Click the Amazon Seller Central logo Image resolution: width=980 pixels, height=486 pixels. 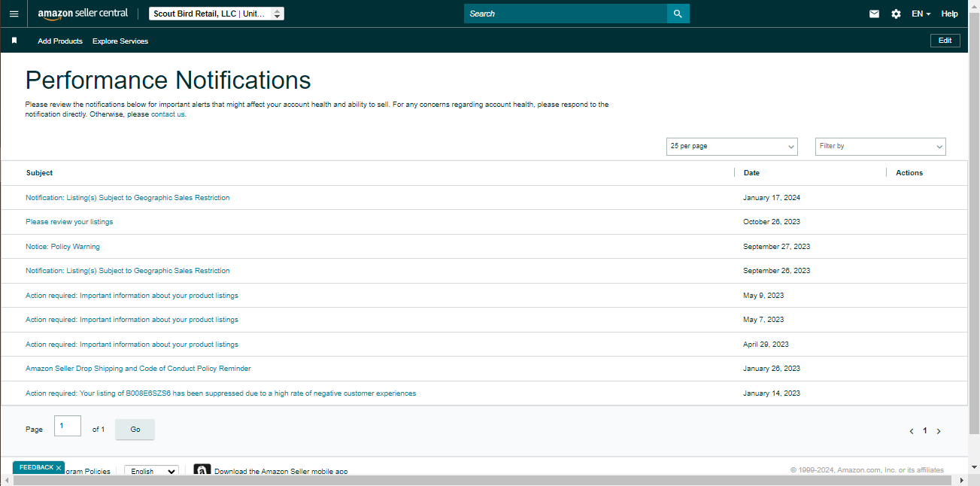click(83, 14)
